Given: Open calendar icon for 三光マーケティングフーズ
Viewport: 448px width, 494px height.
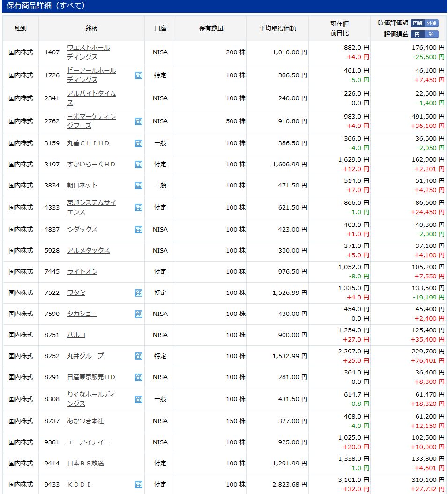Looking at the screenshot, I should [x=139, y=121].
